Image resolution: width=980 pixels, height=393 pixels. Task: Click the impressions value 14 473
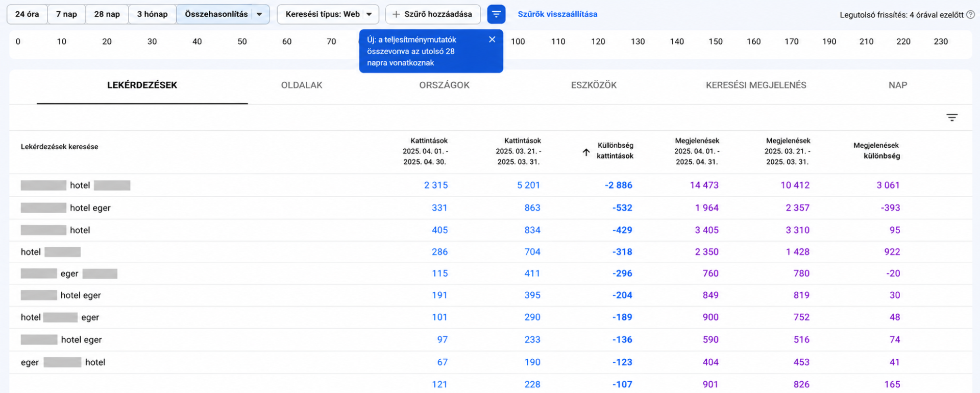[704, 185]
